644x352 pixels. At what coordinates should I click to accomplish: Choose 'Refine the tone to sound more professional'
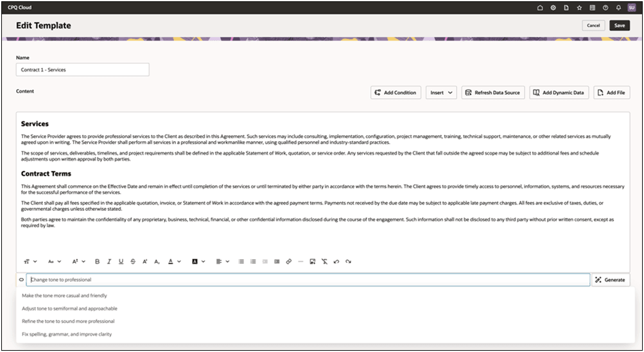[68, 321]
